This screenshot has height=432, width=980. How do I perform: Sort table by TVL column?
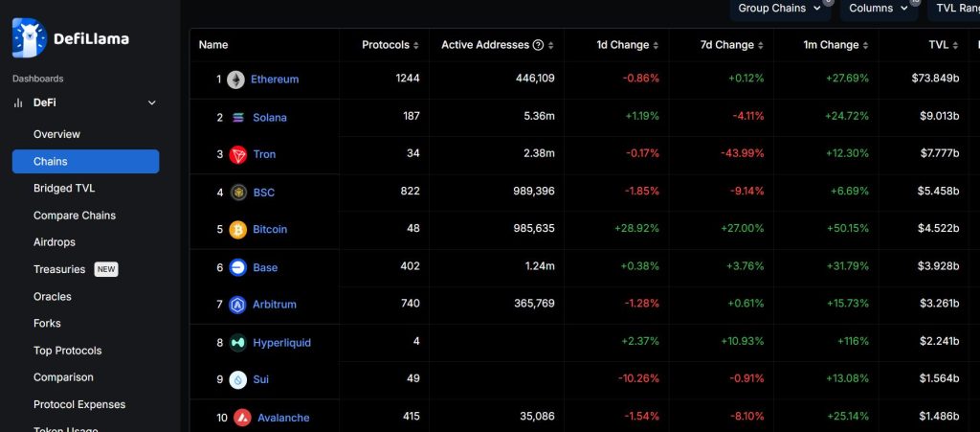click(x=943, y=45)
